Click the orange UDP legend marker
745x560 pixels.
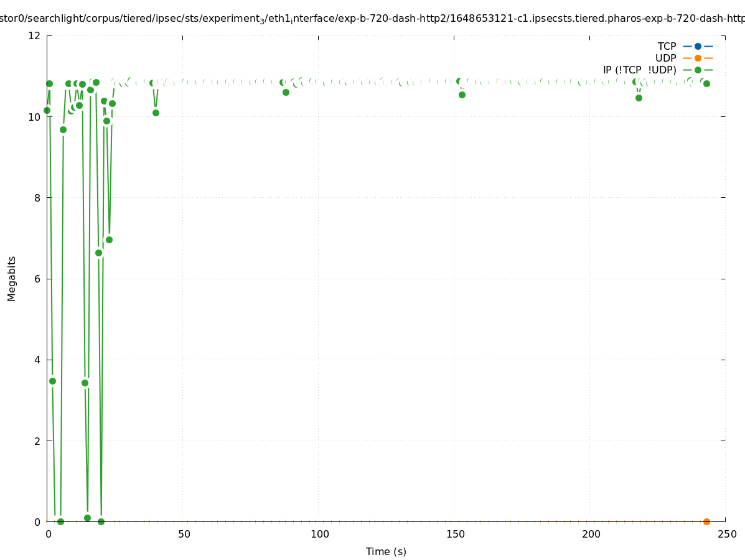tap(698, 58)
